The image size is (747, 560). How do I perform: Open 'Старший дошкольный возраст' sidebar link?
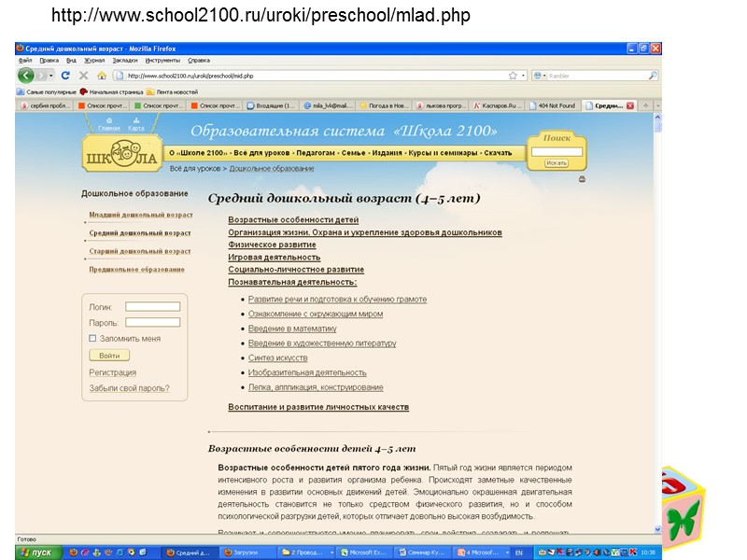139,251
